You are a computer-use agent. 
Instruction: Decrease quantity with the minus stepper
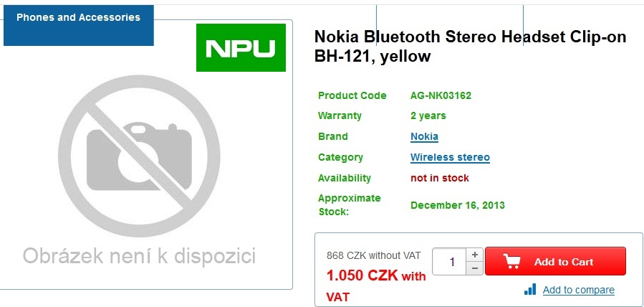click(x=474, y=268)
